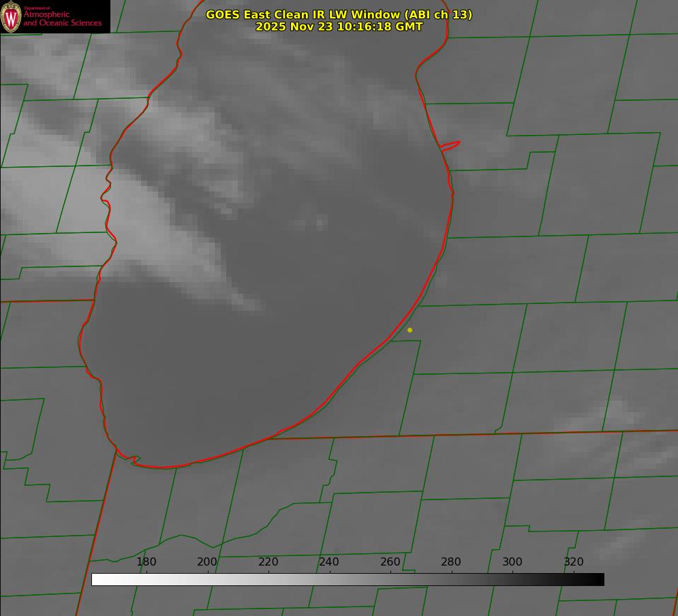Click the Atmospheric and Oceanic Sciences text
Image resolution: width=678 pixels, height=616 pixels.
pos(63,18)
